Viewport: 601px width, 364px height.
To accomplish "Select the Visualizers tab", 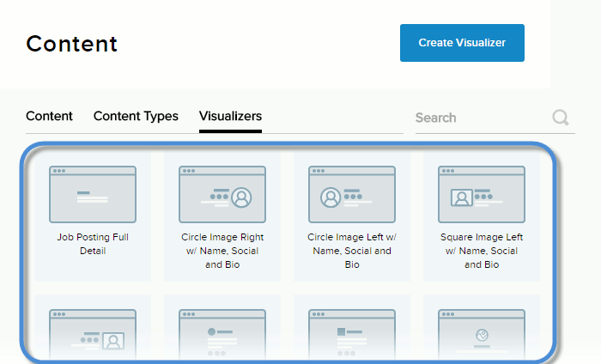I will [x=230, y=116].
